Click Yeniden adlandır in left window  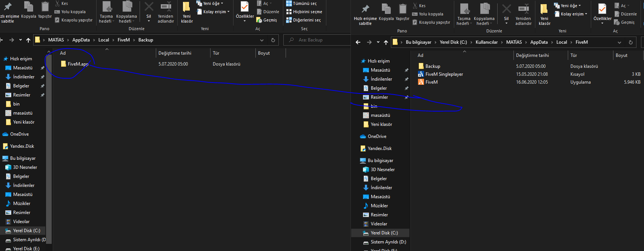point(166,12)
